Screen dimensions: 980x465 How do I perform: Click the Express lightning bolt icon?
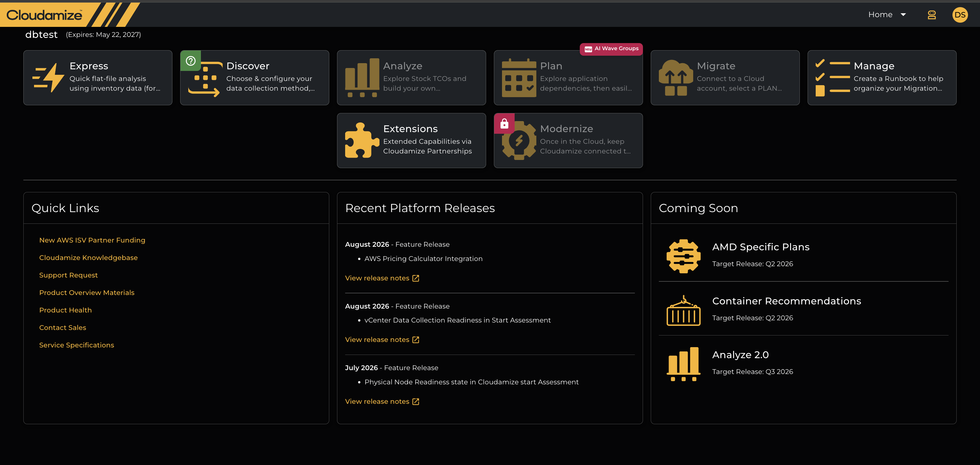48,78
